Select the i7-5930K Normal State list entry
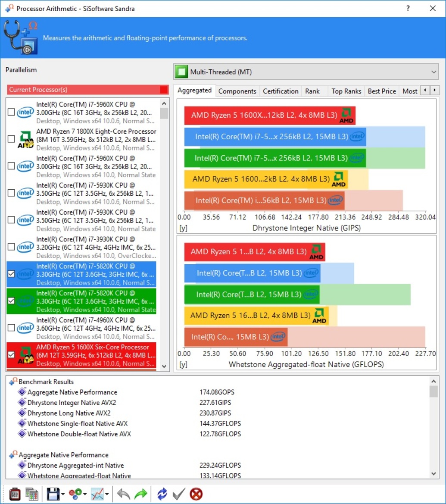The width and height of the screenshot is (446, 504). tap(81, 220)
